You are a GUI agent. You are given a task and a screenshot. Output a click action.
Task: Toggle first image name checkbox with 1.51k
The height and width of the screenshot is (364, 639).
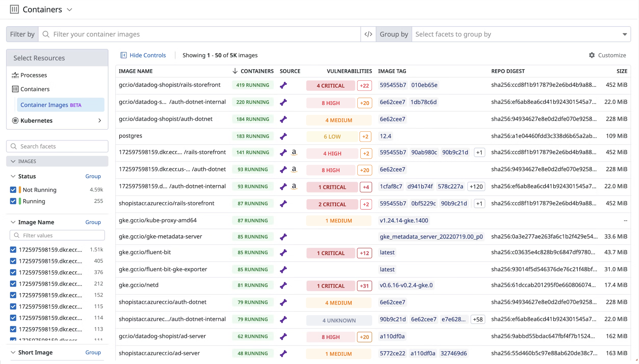click(x=13, y=250)
